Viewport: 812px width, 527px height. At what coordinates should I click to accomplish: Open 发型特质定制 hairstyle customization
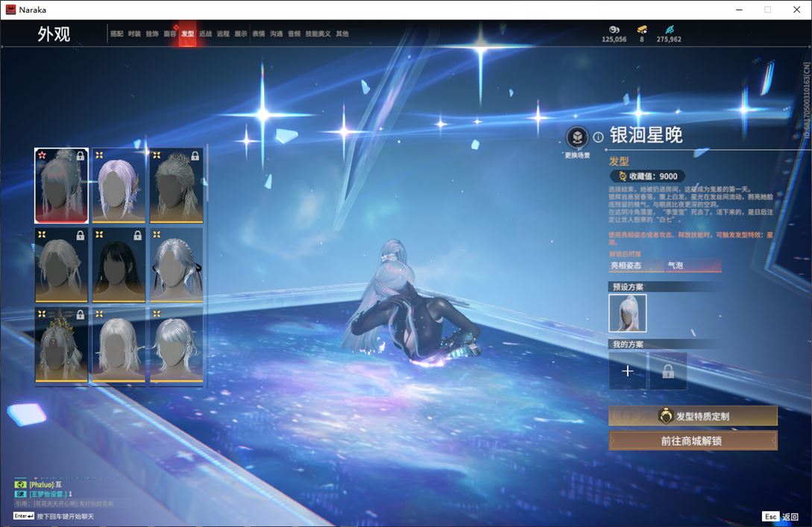point(693,416)
